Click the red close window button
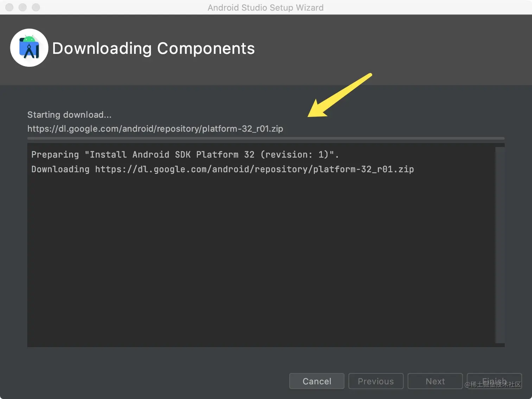 [x=9, y=7]
